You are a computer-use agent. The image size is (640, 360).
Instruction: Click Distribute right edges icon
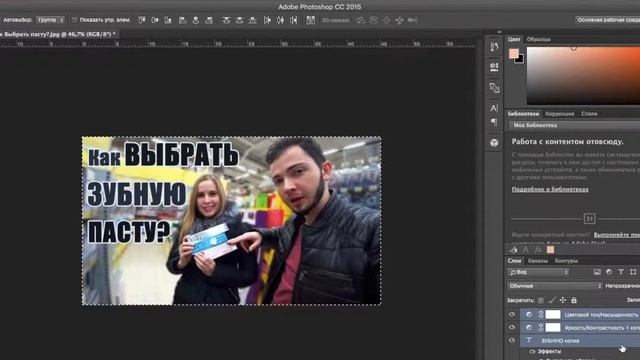pos(293,20)
